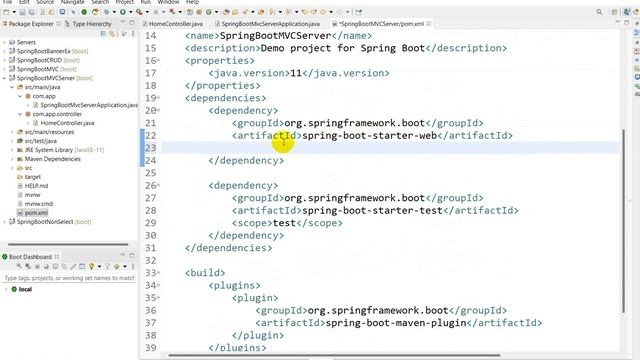640x360 pixels.
Task: Click the Boot Dashboard tag filter field
Action: click(69, 278)
